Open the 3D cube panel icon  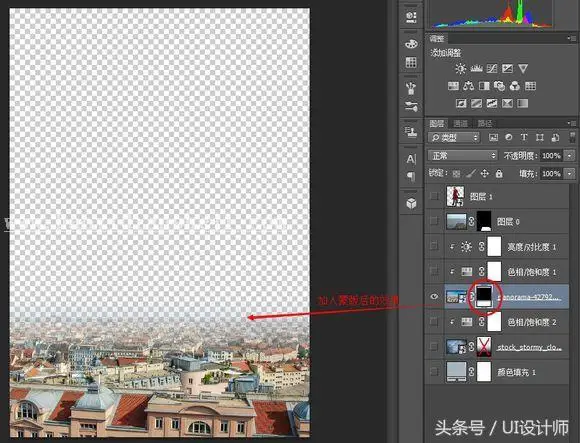coord(411,203)
